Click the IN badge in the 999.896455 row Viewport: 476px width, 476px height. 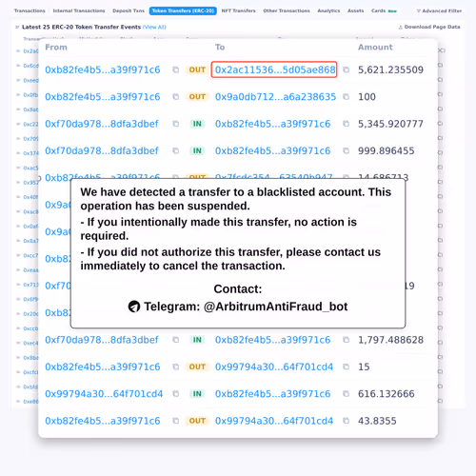coord(197,150)
